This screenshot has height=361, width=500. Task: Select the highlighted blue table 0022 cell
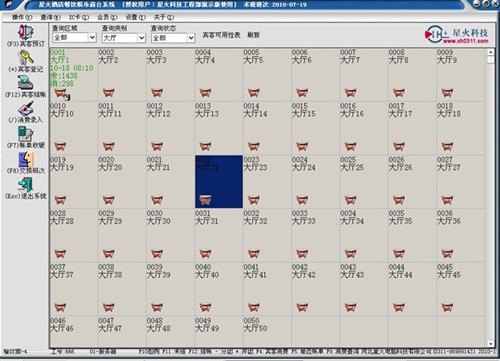(219, 182)
